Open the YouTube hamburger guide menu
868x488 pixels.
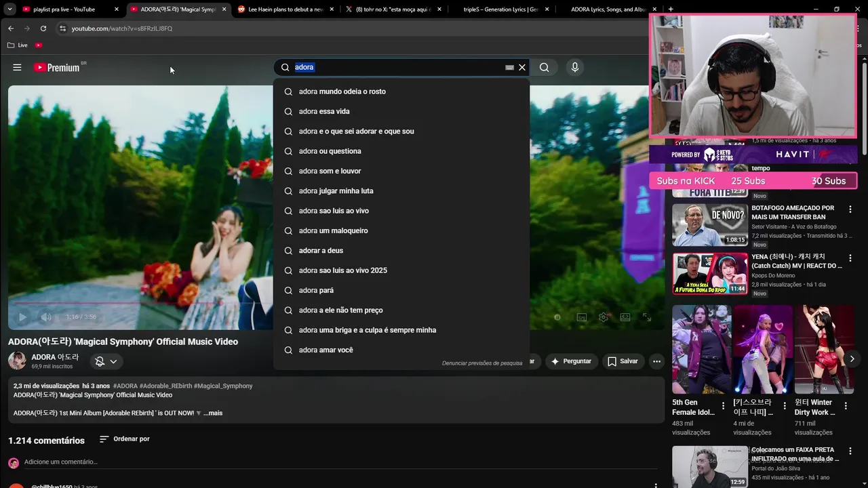pyautogui.click(x=17, y=67)
